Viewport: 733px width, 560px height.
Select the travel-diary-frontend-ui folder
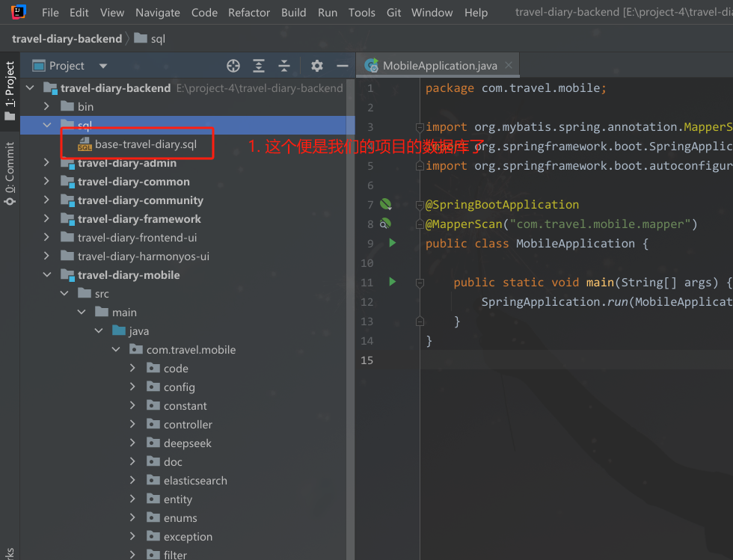[137, 238]
